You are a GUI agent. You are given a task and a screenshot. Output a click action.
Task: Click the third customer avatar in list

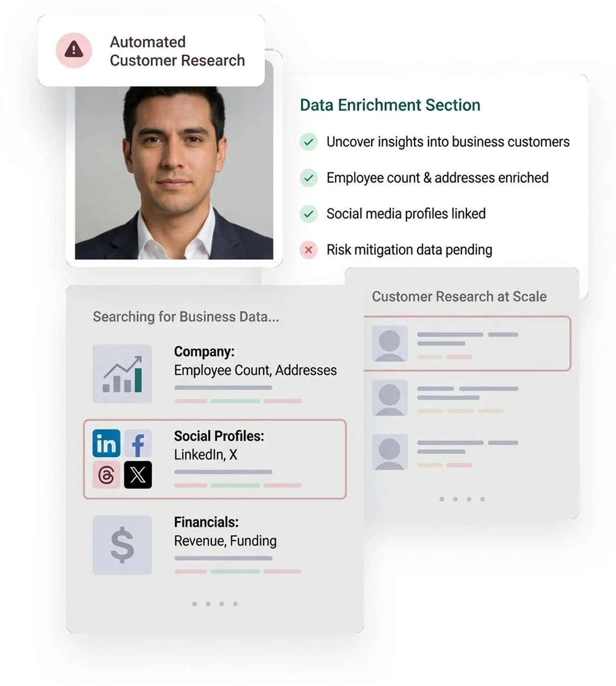tap(390, 452)
